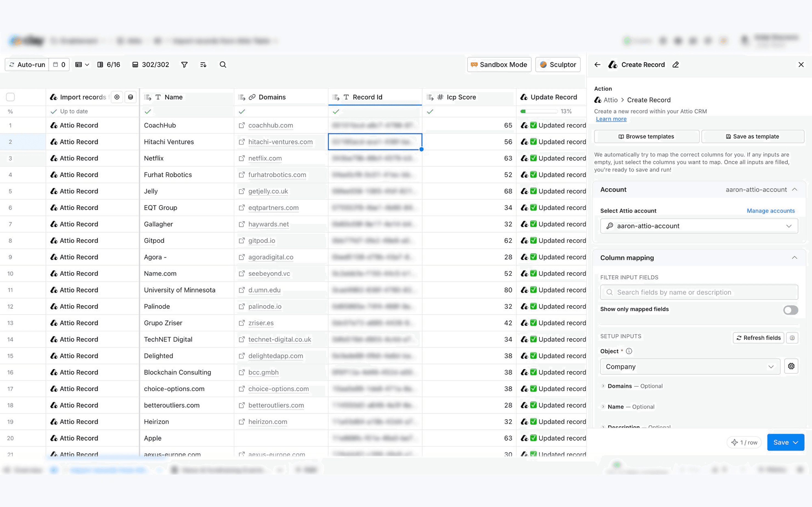
Task: Go back using the panel's left arrow
Action: point(597,65)
